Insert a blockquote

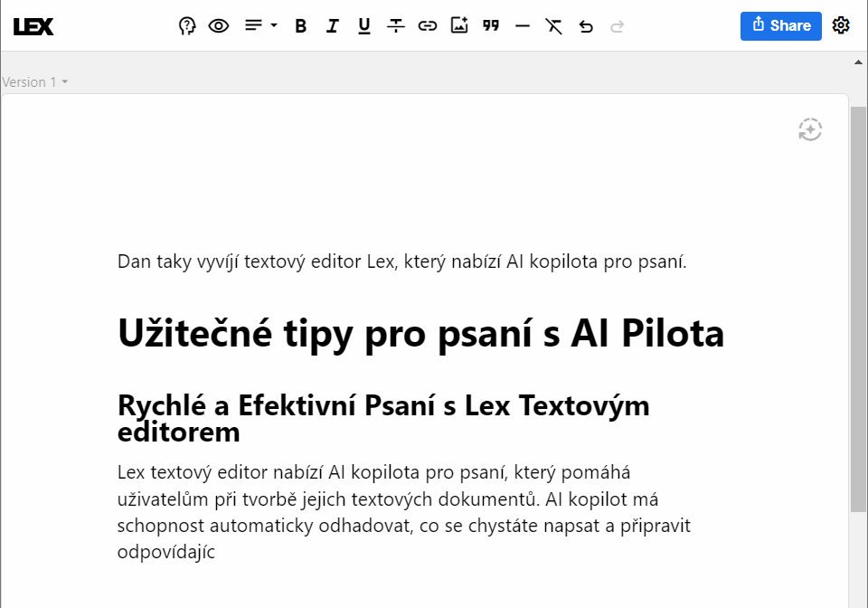pos(491,25)
